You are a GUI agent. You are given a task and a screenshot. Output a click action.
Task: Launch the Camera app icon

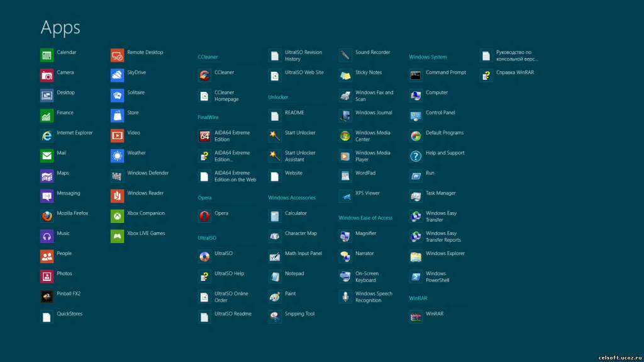click(47, 76)
